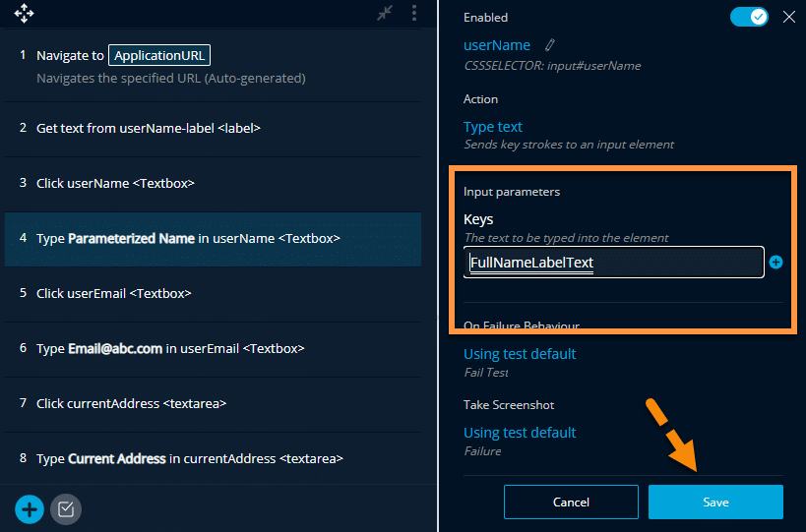Add a new step with plus button
806x532 pixels.
click(30, 509)
